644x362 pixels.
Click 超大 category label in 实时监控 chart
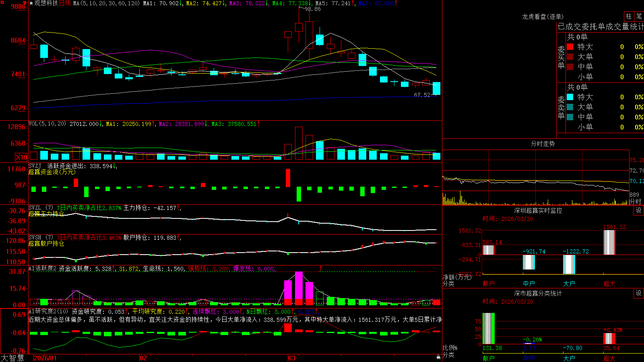[609, 284]
